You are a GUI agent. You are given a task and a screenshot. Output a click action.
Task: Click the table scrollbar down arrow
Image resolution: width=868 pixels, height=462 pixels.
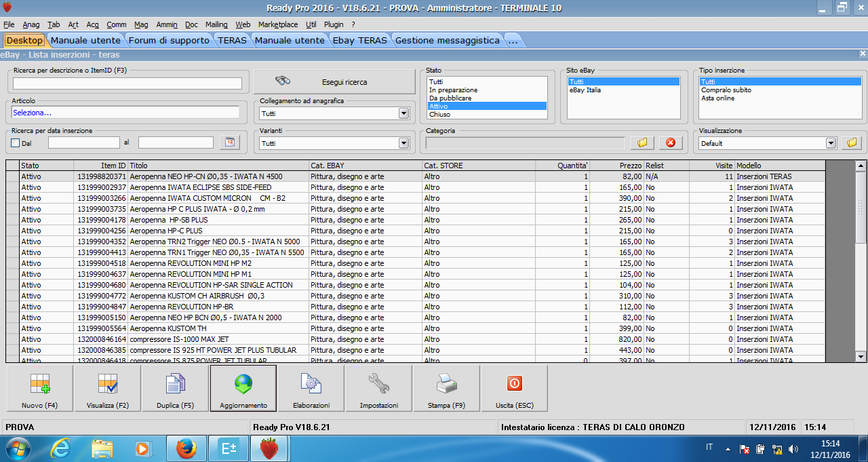pos(861,356)
